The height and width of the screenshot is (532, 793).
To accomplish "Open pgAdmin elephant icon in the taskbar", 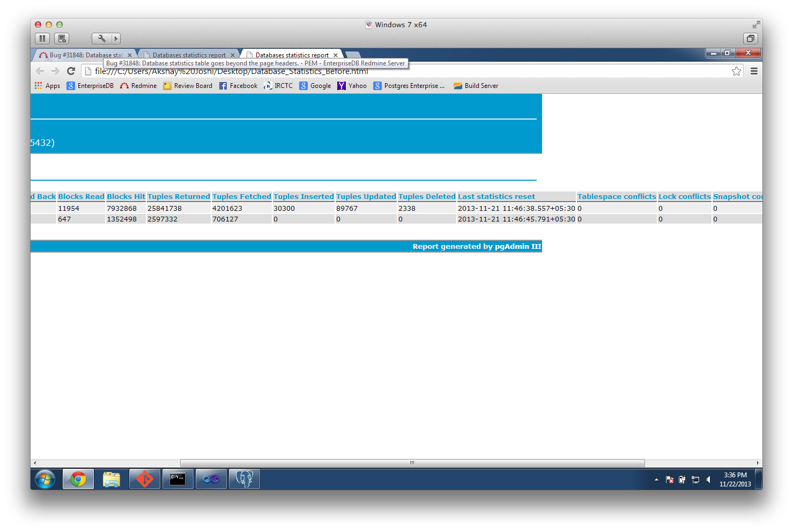I will 244,479.
